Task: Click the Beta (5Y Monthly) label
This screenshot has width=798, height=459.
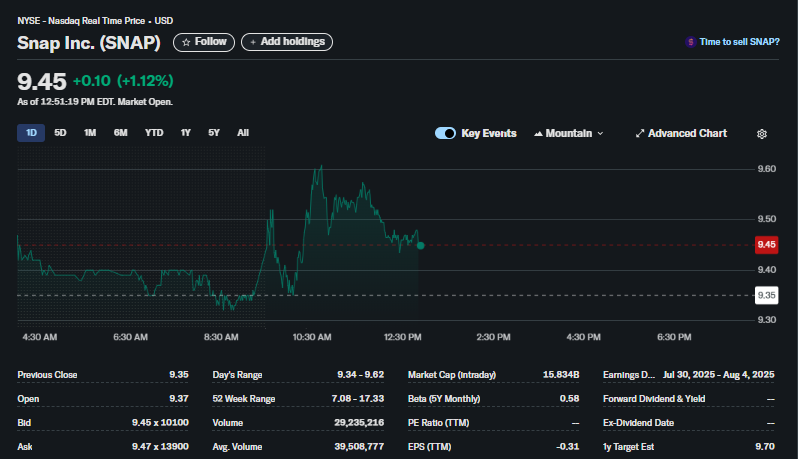Action: [x=444, y=399]
